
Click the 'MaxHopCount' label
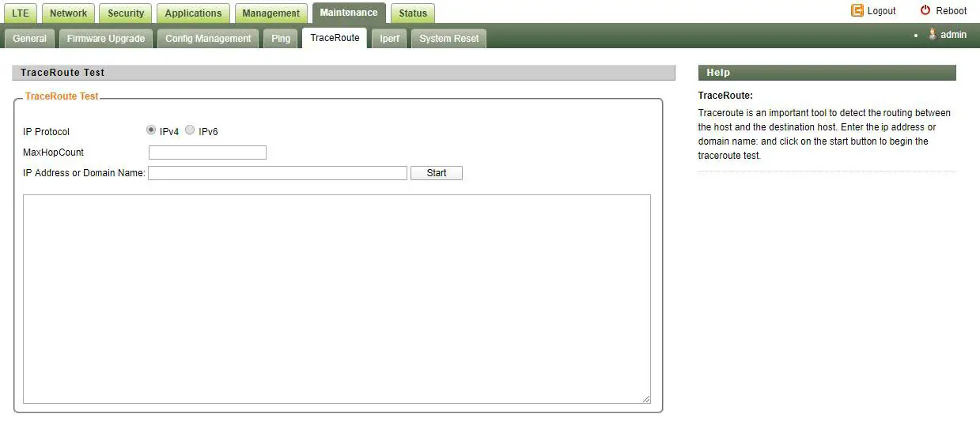[54, 153]
